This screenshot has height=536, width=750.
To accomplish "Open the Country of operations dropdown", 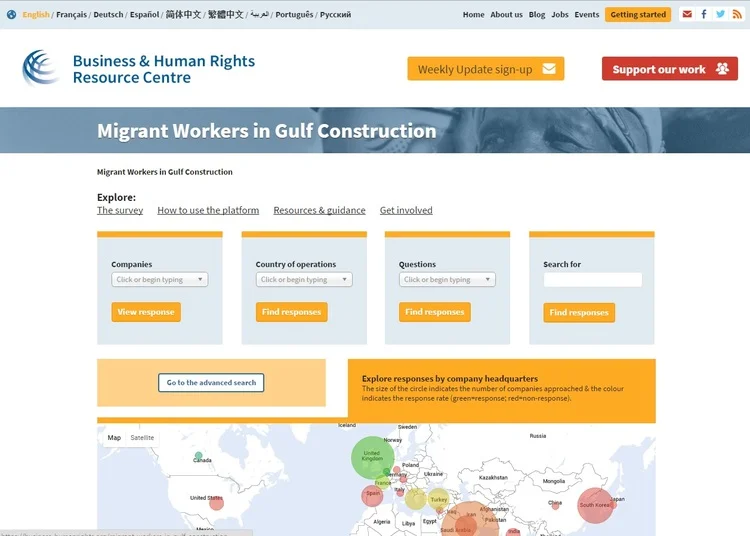I will point(304,280).
